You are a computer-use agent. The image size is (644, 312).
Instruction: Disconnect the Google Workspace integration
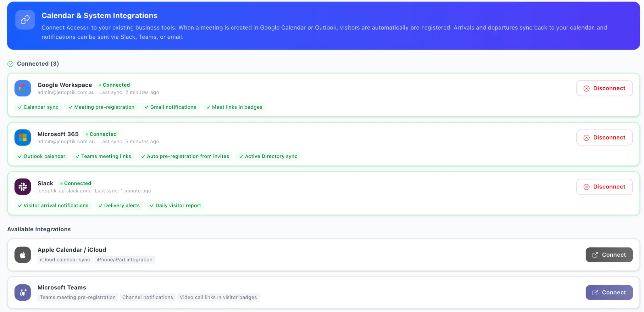(604, 88)
